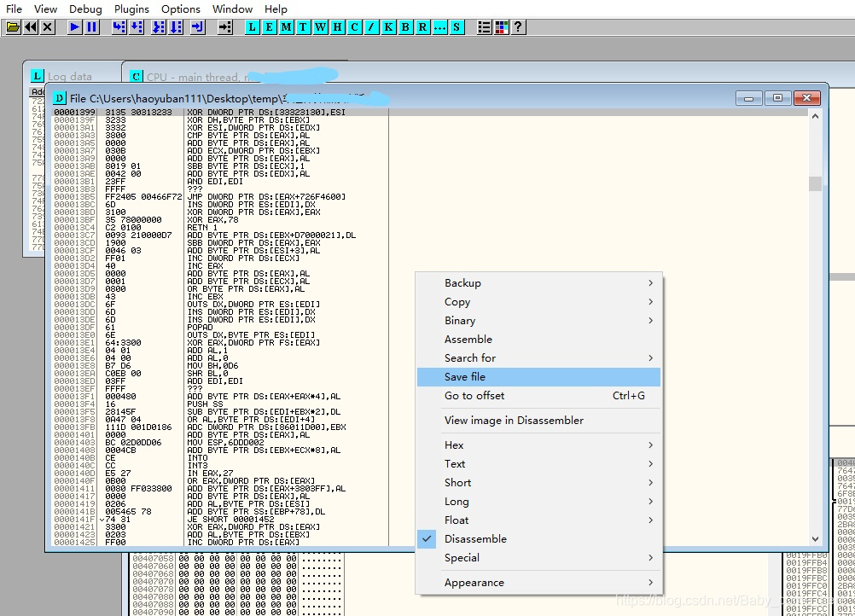Expand the Text display submenu

(538, 464)
